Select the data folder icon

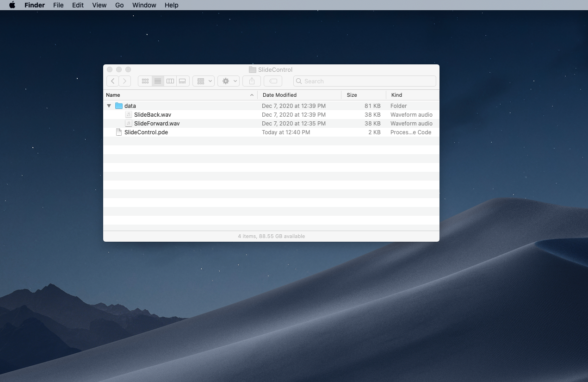tap(119, 106)
